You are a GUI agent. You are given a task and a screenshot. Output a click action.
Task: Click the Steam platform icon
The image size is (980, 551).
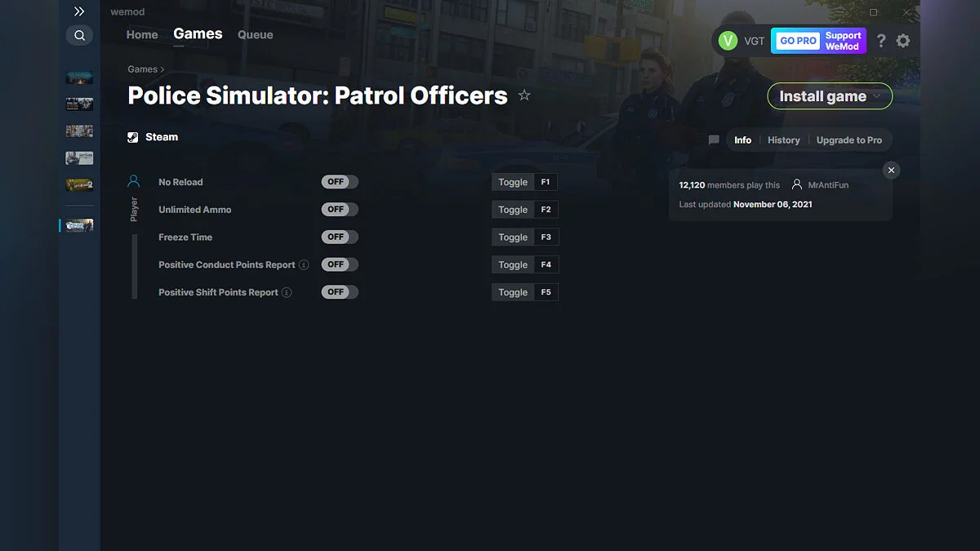click(x=132, y=136)
